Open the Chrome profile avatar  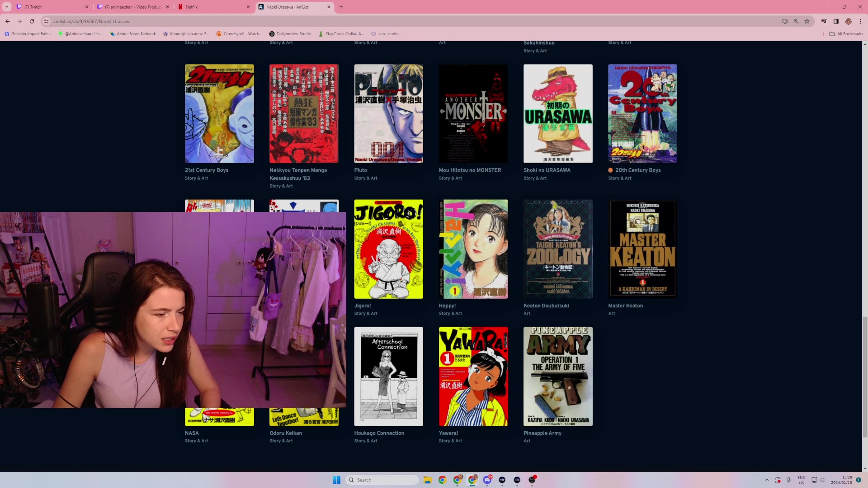click(848, 21)
